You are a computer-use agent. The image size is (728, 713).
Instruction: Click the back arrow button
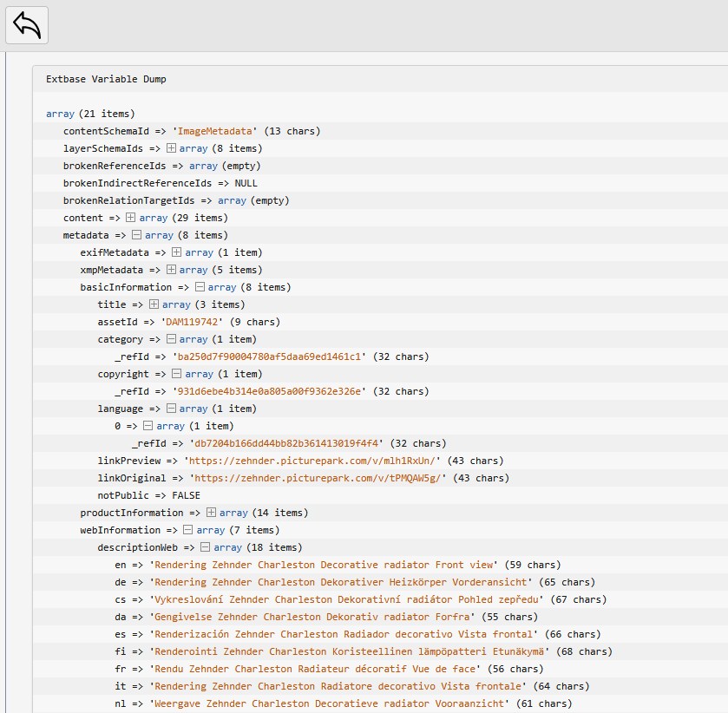[27, 25]
